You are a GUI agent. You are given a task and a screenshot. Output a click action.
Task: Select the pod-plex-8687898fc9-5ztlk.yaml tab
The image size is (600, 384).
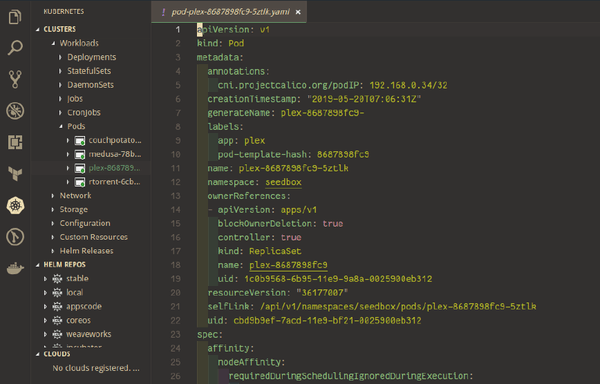coord(230,12)
